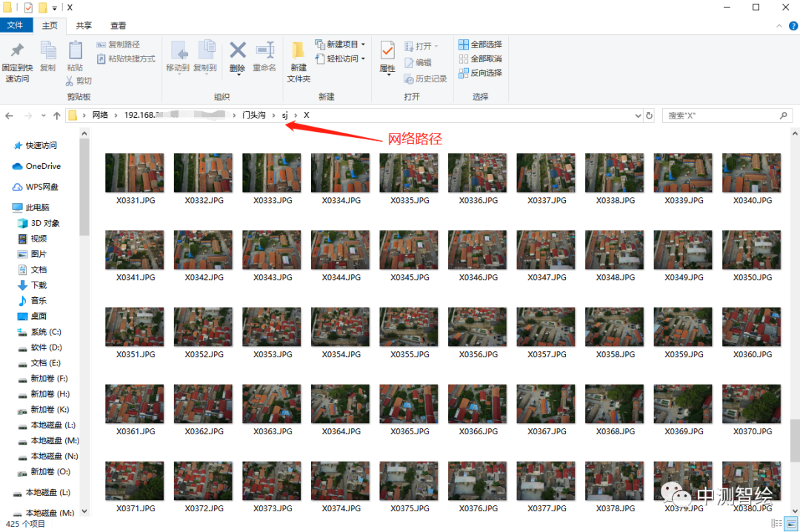Click the Refresh icon beside address bar
This screenshot has height=532, width=800.
point(649,116)
